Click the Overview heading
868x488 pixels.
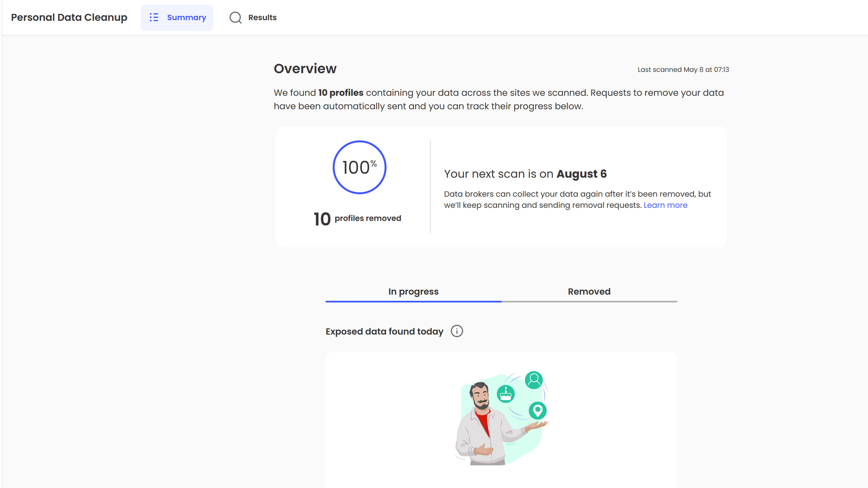point(305,69)
